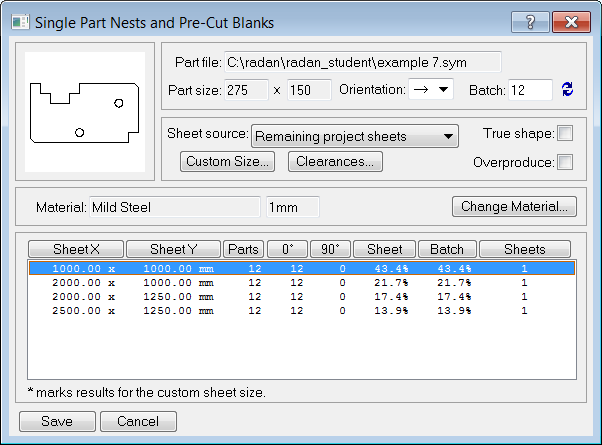The height and width of the screenshot is (445, 602).
Task: Click the dialog title bar application icon
Action: point(20,22)
